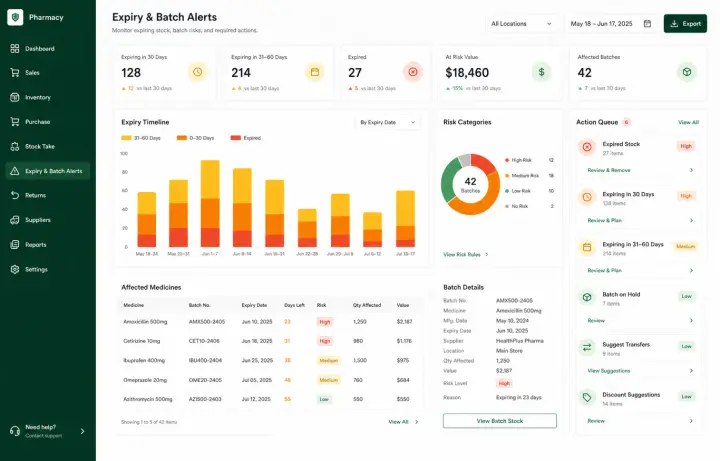Image resolution: width=720 pixels, height=461 pixels.
Task: Click View All link under Affected Medicines
Action: coord(398,422)
